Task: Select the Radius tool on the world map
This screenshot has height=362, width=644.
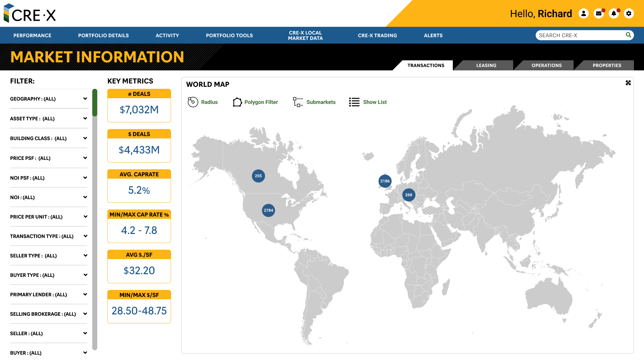Action: pyautogui.click(x=203, y=102)
